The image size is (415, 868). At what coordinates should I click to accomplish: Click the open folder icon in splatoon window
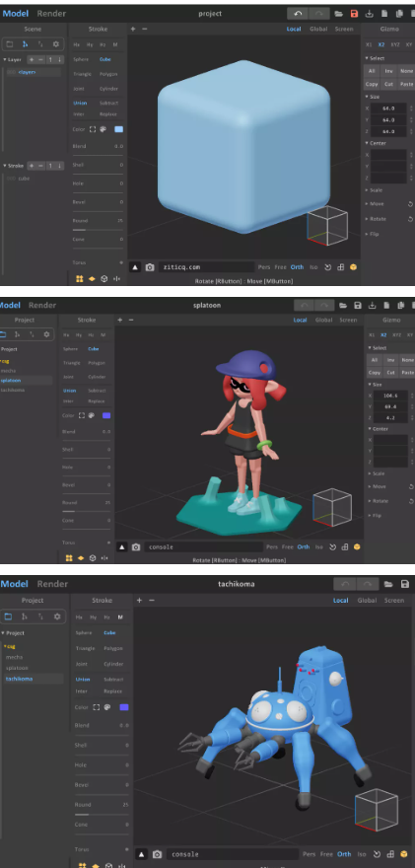pos(343,305)
